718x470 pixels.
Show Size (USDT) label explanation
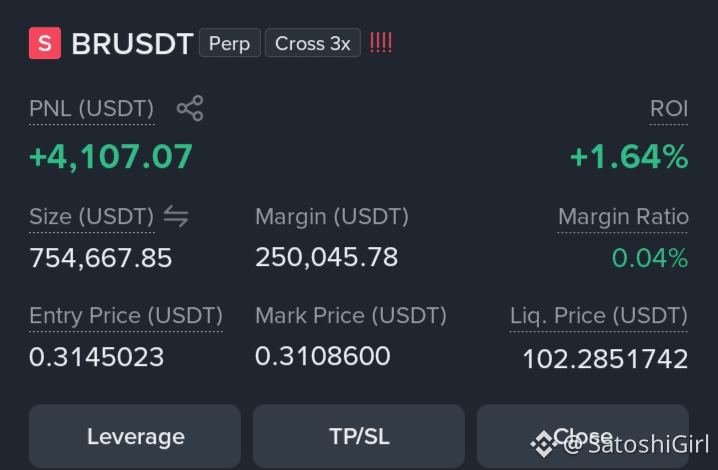[92, 217]
